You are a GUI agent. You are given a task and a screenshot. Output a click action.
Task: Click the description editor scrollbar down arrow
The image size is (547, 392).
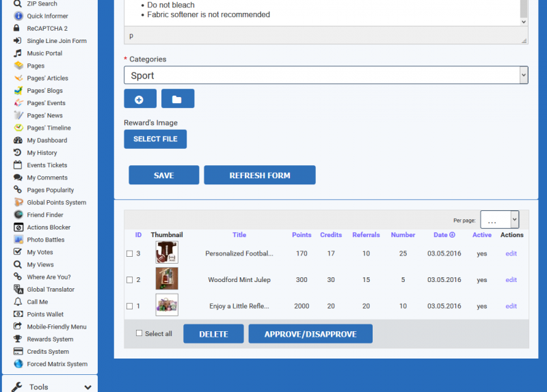(x=524, y=22)
